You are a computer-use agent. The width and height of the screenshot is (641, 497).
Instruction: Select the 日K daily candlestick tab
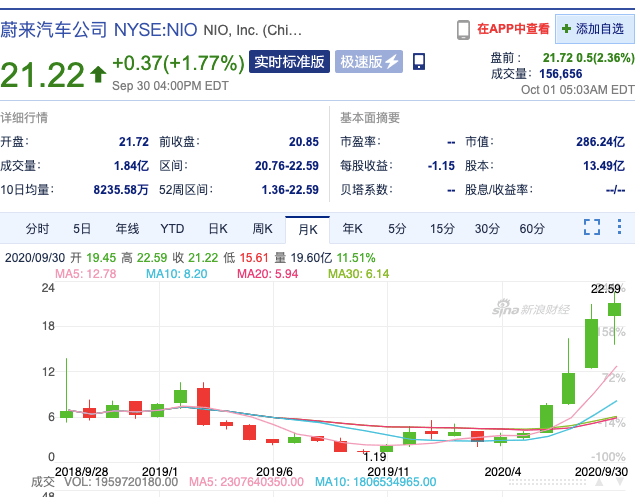[x=218, y=228]
